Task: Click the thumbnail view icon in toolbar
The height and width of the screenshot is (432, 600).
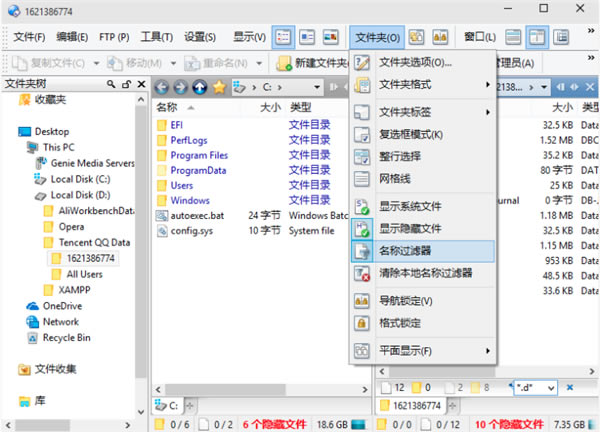Action: [331, 38]
